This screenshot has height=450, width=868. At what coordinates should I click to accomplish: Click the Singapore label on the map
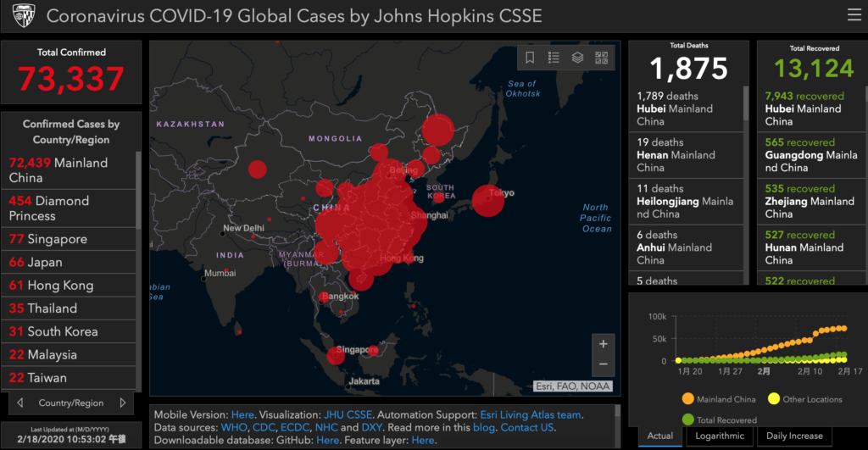click(357, 349)
